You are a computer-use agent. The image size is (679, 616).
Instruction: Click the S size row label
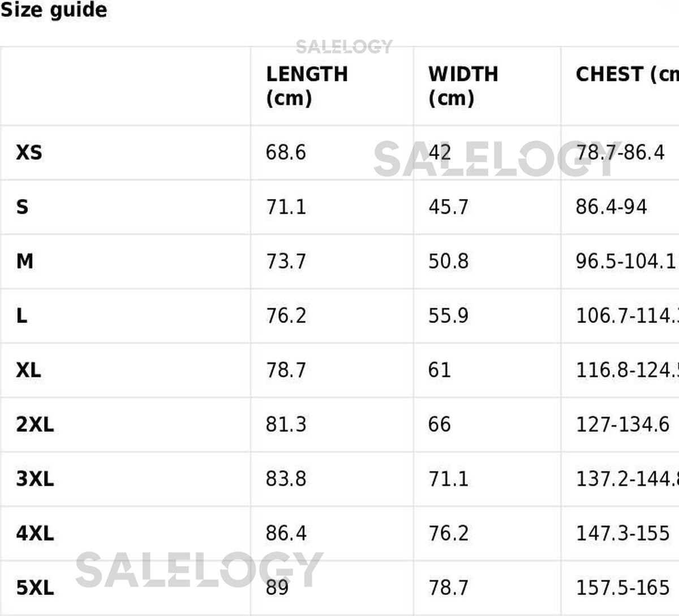click(x=22, y=207)
